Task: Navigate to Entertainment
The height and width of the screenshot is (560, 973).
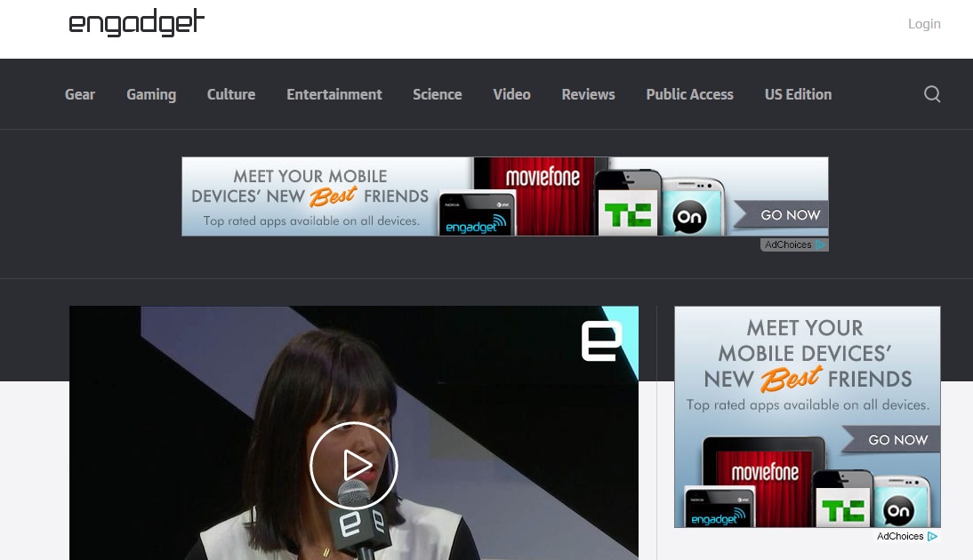Action: (x=334, y=94)
